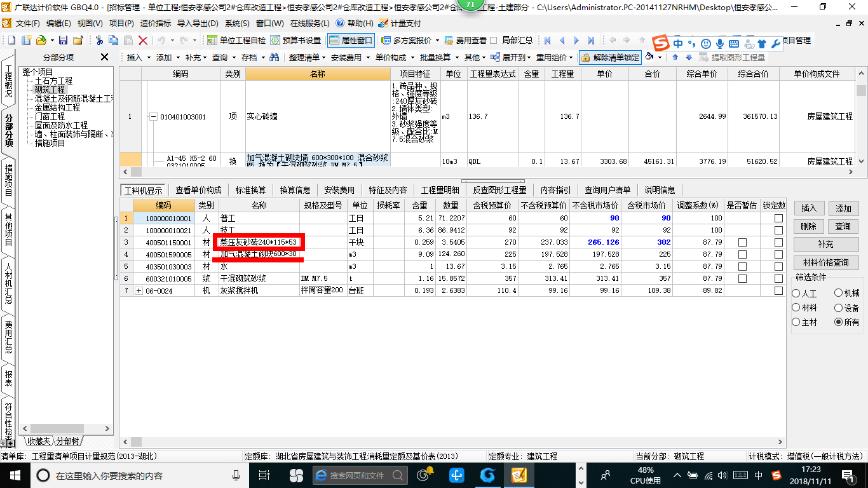Open 整理清单 dropdown
The width and height of the screenshot is (868, 488).
306,57
